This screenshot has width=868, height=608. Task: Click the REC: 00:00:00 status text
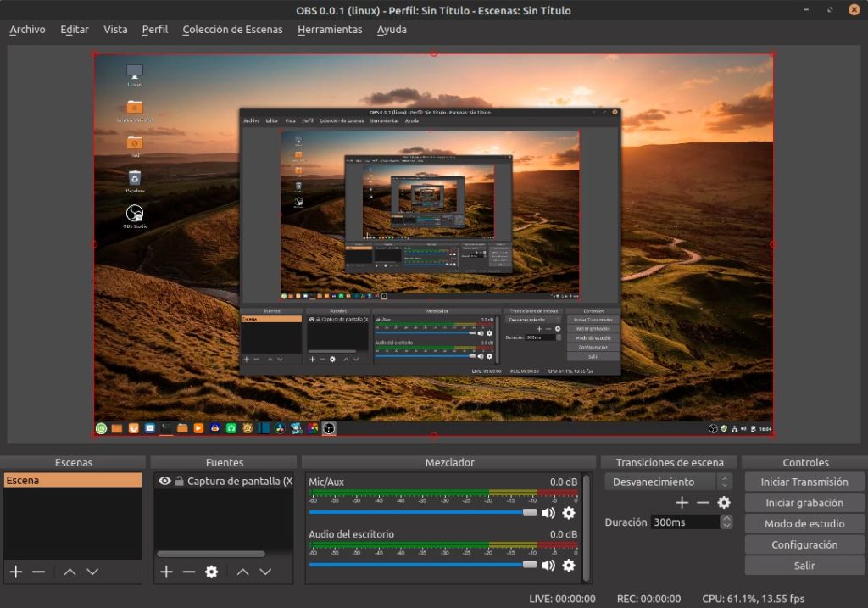coord(648,599)
